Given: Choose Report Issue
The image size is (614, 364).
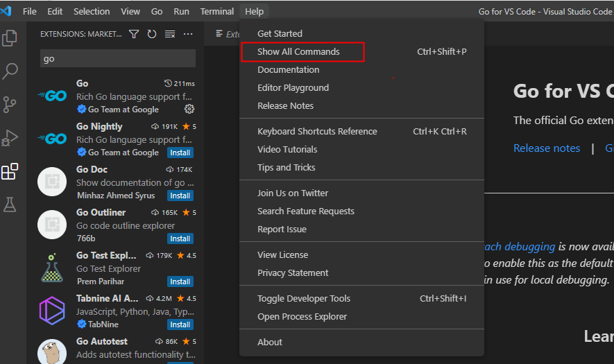Looking at the screenshot, I should click(x=362, y=229).
